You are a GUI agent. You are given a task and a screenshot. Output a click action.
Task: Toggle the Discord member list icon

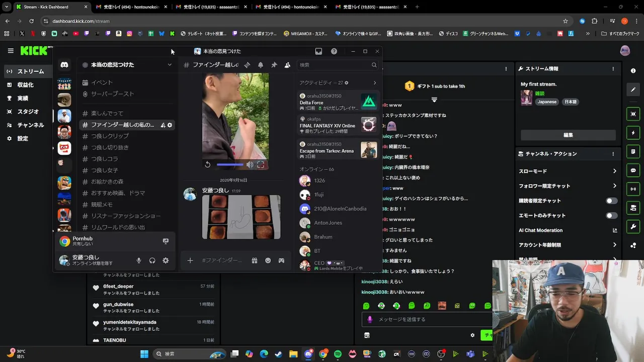(x=287, y=65)
